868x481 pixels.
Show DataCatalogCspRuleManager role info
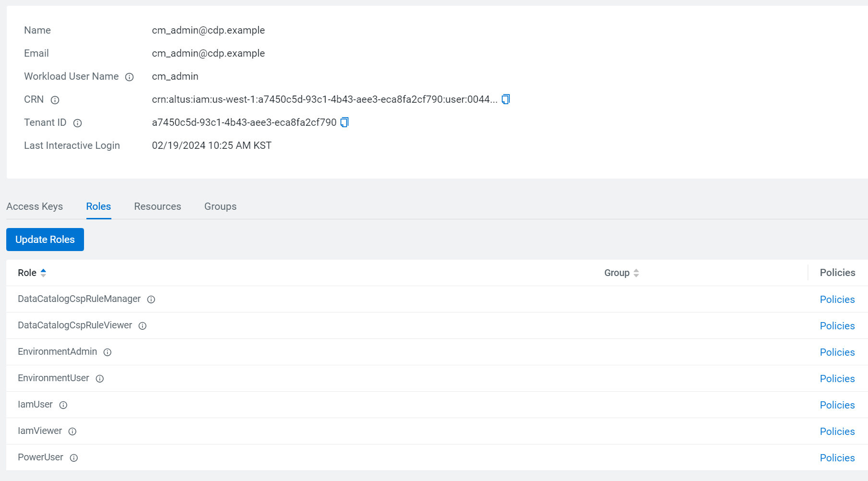[x=151, y=300]
